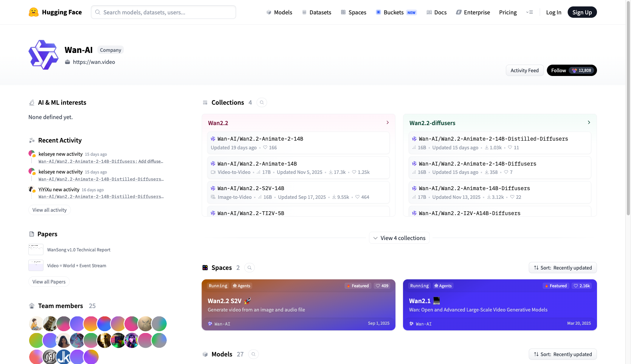Click the Spaces icon in navbar

click(343, 12)
